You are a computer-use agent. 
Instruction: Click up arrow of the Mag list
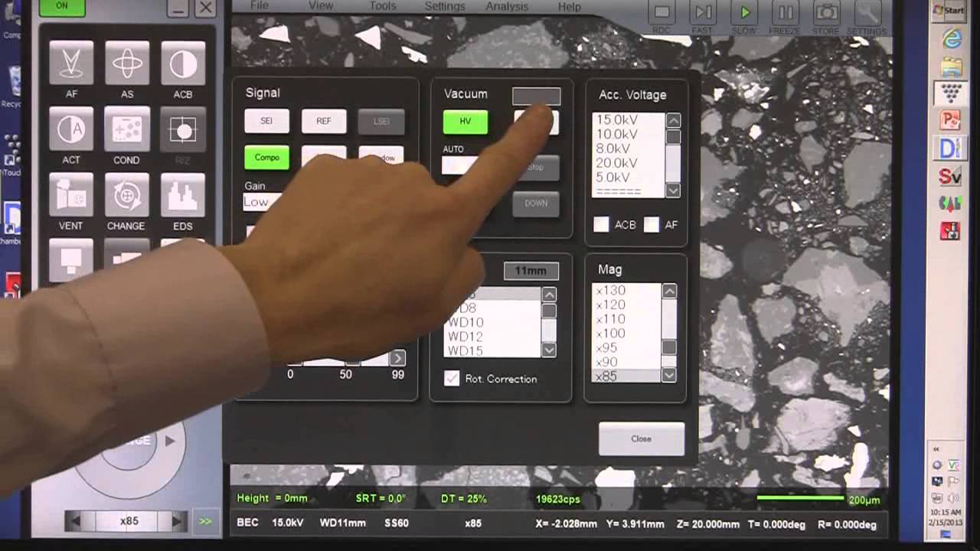tap(669, 291)
